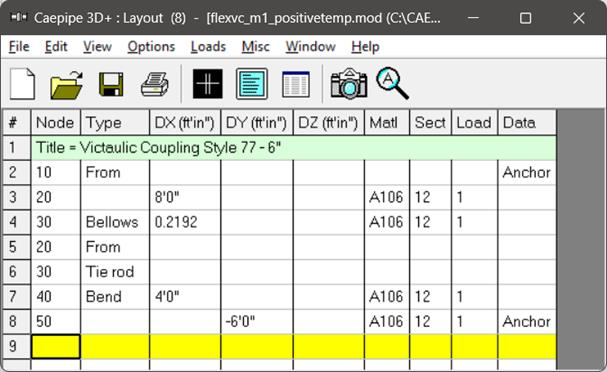Click the Type column header
This screenshot has height=372, width=607.
pyautogui.click(x=115, y=123)
